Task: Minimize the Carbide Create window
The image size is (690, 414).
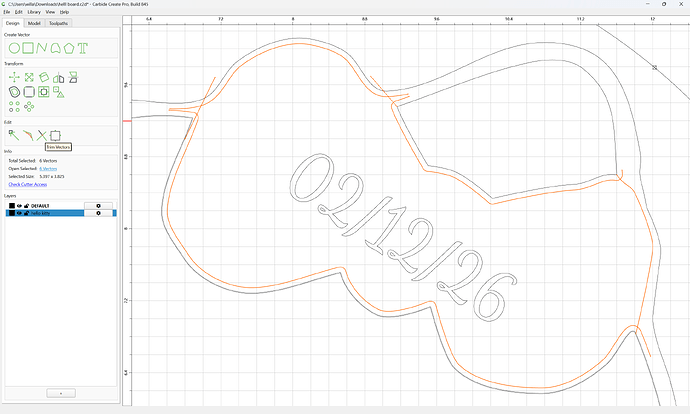Action: point(648,4)
